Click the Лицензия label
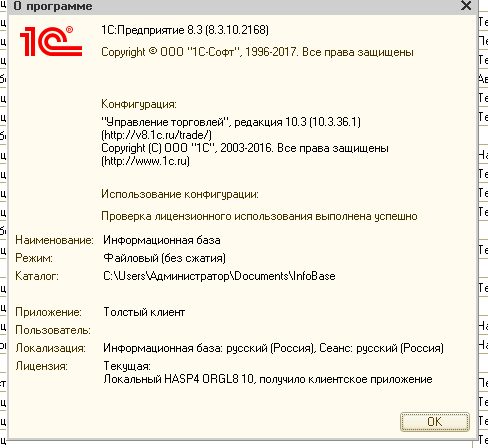Screen dimensions: 488x448 click(42, 366)
